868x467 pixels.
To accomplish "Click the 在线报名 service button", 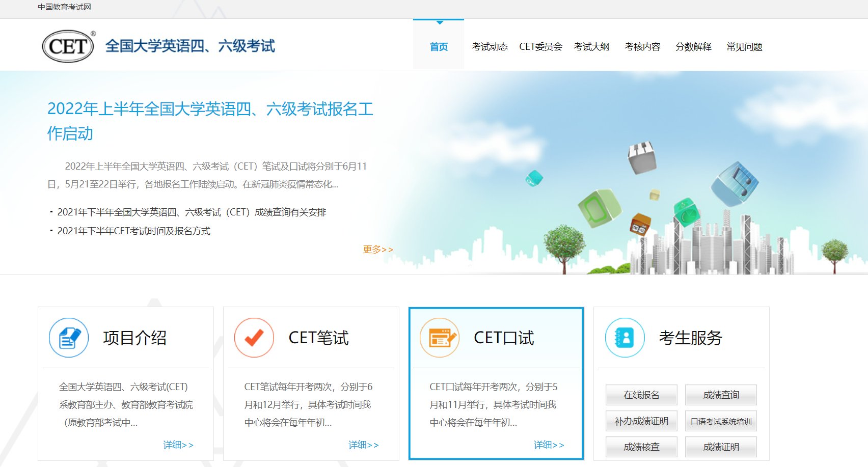I will click(641, 395).
